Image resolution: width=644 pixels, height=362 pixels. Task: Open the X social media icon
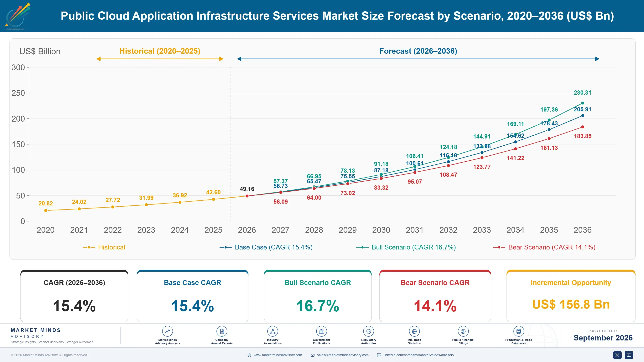tap(617, 355)
